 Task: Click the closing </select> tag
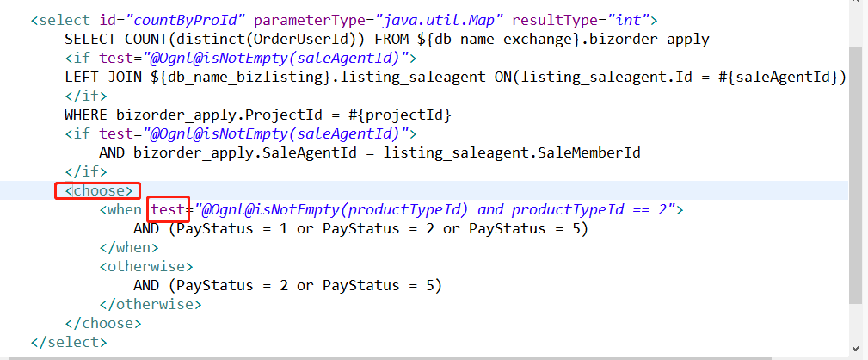pyautogui.click(x=69, y=342)
